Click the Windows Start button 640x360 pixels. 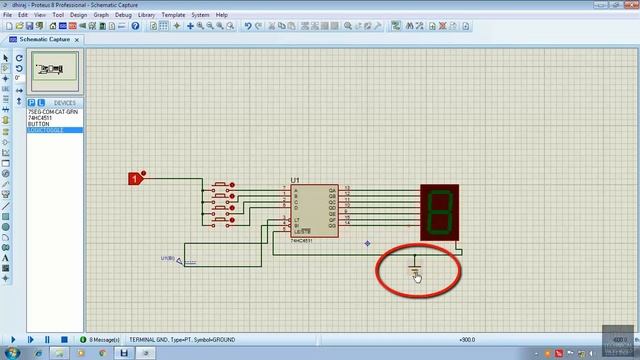click(13, 353)
